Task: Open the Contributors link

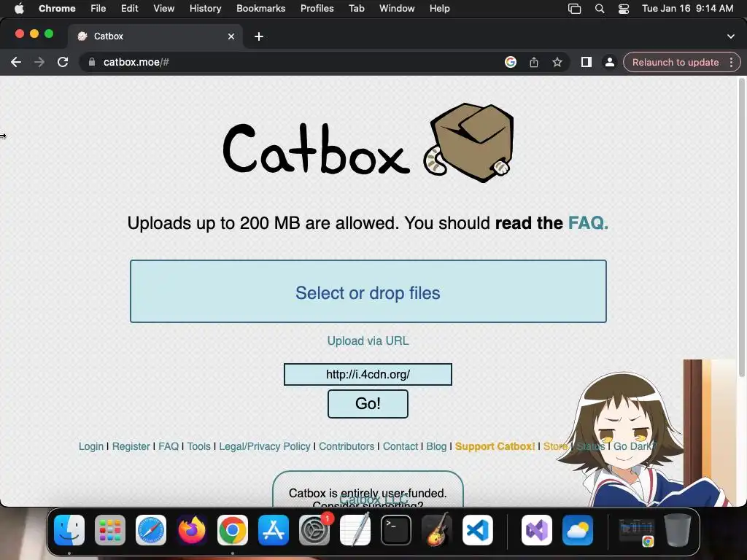Action: (347, 446)
